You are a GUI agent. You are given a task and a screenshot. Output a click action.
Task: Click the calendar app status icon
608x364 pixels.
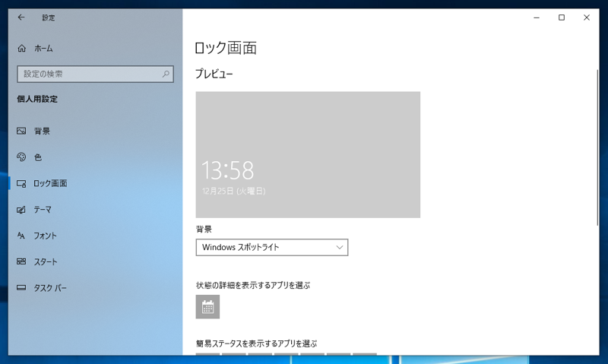click(x=207, y=307)
